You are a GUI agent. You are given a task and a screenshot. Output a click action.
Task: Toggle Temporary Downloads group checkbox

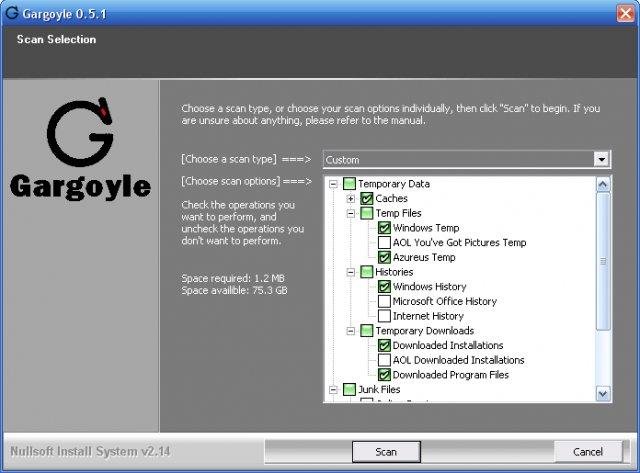tap(367, 331)
